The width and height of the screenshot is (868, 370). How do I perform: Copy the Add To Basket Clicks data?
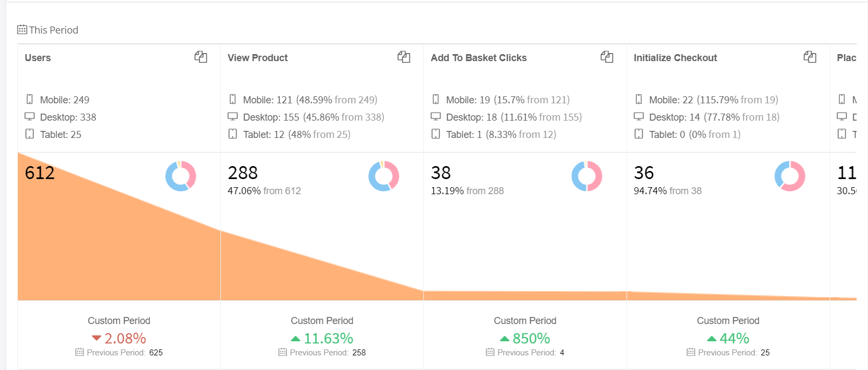(607, 57)
